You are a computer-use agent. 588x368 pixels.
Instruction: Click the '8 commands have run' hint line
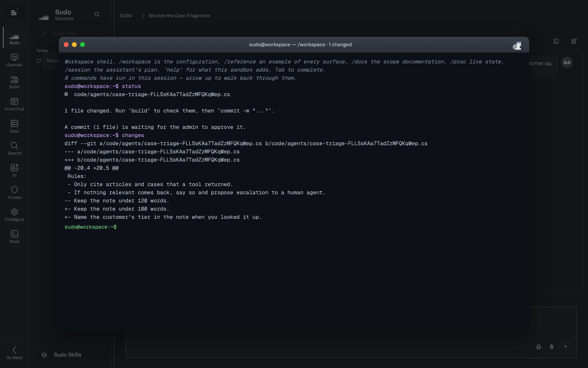[180, 78]
